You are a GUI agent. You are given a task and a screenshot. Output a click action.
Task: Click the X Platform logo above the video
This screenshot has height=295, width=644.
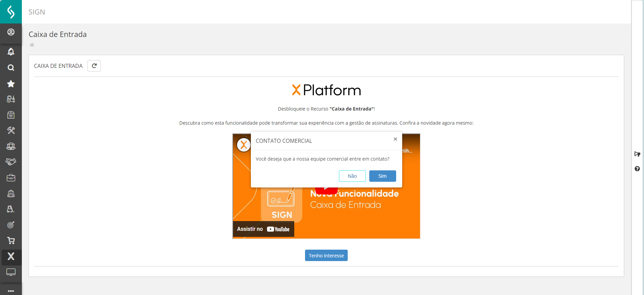tap(326, 90)
